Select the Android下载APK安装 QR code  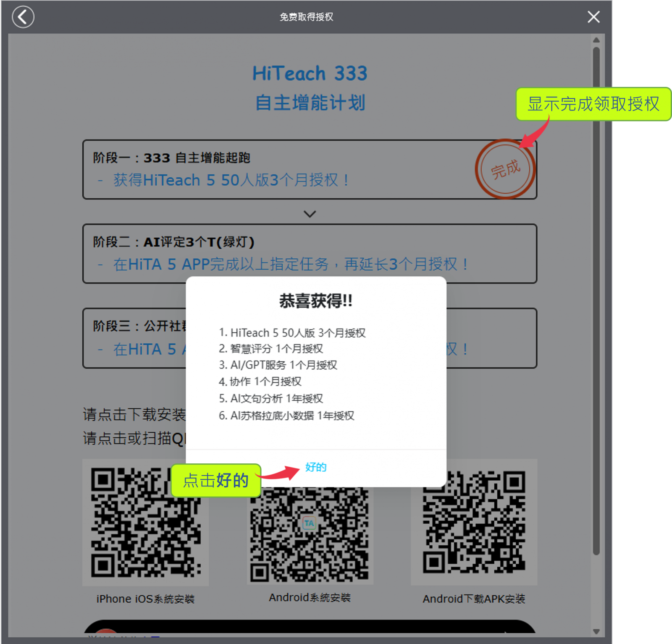click(473, 522)
